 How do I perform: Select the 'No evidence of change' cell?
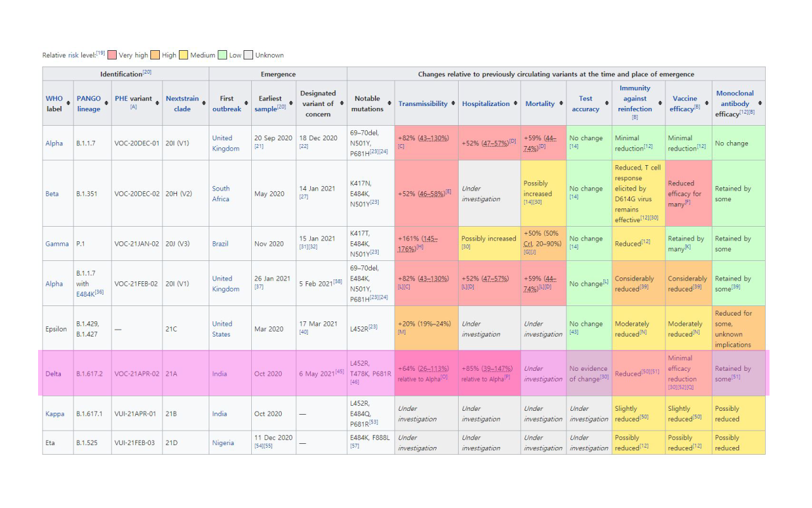tap(589, 373)
